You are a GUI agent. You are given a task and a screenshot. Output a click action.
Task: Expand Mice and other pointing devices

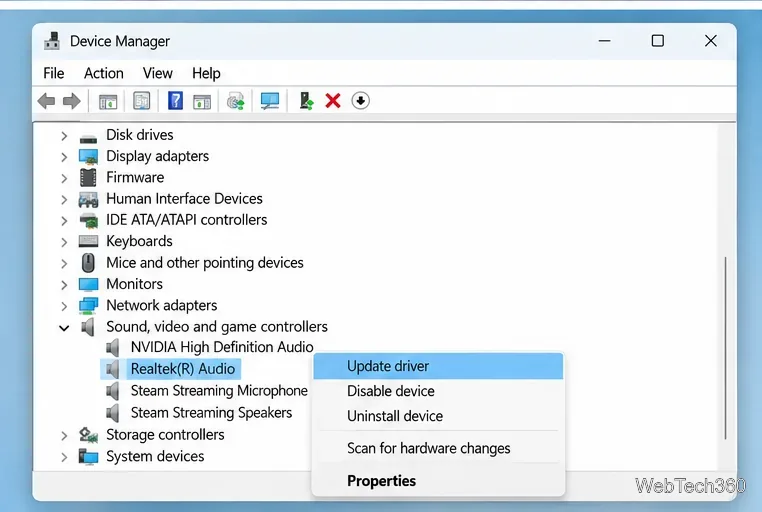pyautogui.click(x=64, y=263)
